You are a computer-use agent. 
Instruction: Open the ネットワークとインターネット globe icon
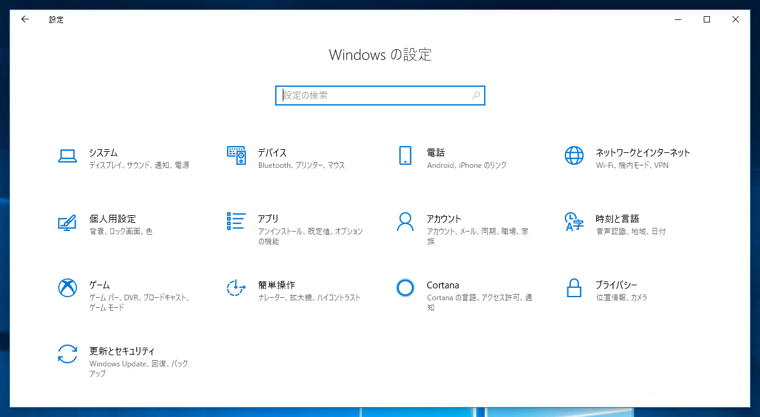[x=574, y=156]
